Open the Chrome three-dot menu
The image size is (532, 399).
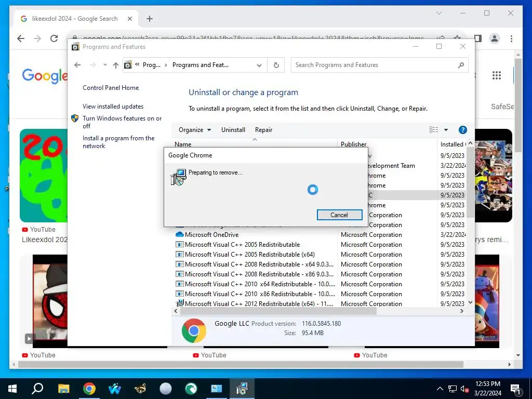pyautogui.click(x=511, y=38)
